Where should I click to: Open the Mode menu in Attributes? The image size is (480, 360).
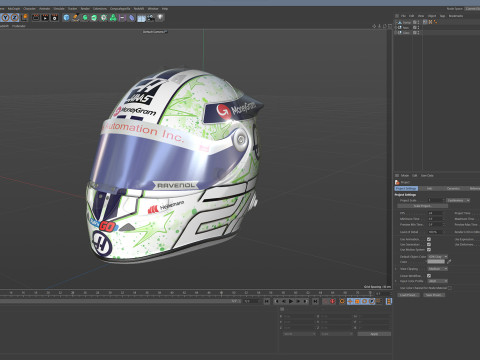(405, 175)
